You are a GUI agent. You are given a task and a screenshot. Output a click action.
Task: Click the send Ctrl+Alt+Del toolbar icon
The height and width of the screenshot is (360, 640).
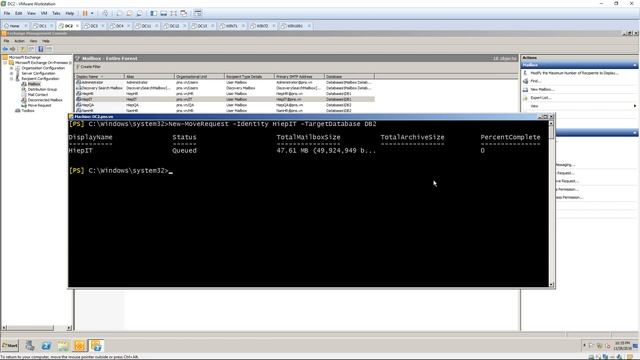click(x=105, y=13)
